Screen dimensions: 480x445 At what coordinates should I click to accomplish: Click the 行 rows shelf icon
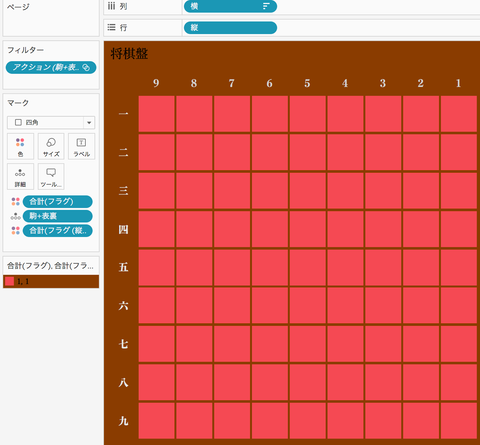coord(111,27)
